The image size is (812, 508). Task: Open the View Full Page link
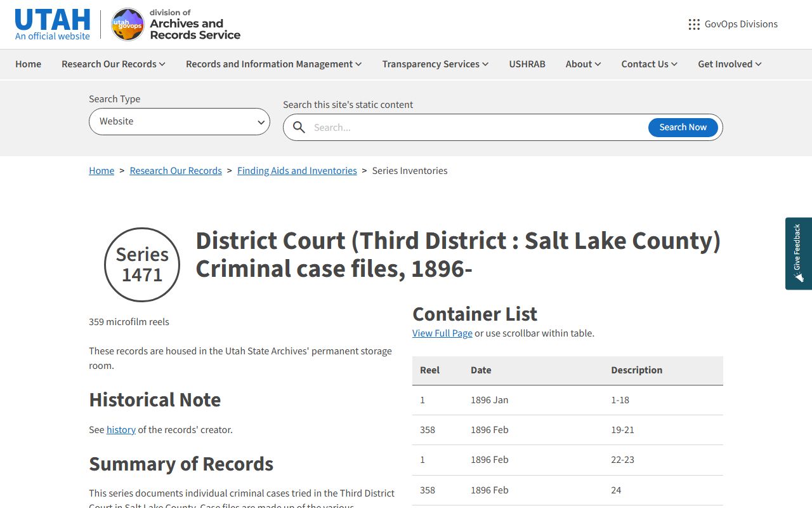pyautogui.click(x=442, y=333)
